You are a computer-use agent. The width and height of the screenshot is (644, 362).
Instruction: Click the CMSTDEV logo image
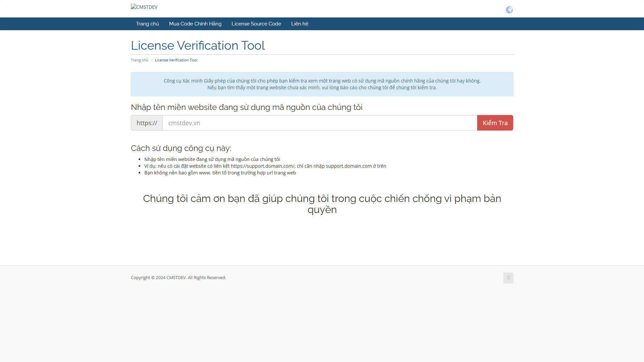point(144,7)
